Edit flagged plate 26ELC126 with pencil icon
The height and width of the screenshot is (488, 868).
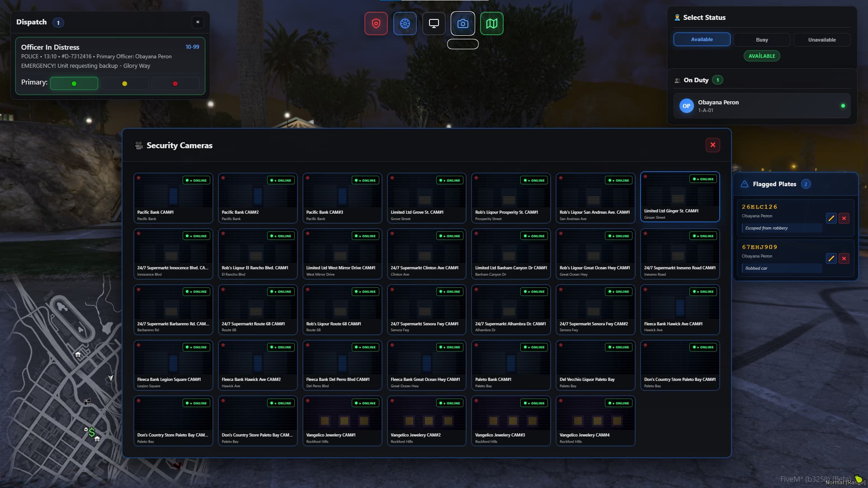pos(831,218)
